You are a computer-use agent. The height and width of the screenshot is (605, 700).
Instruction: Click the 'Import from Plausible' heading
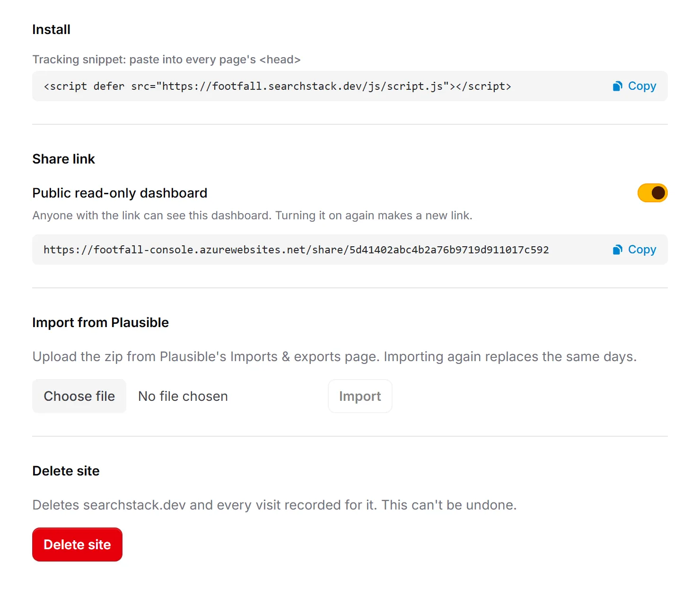(100, 322)
